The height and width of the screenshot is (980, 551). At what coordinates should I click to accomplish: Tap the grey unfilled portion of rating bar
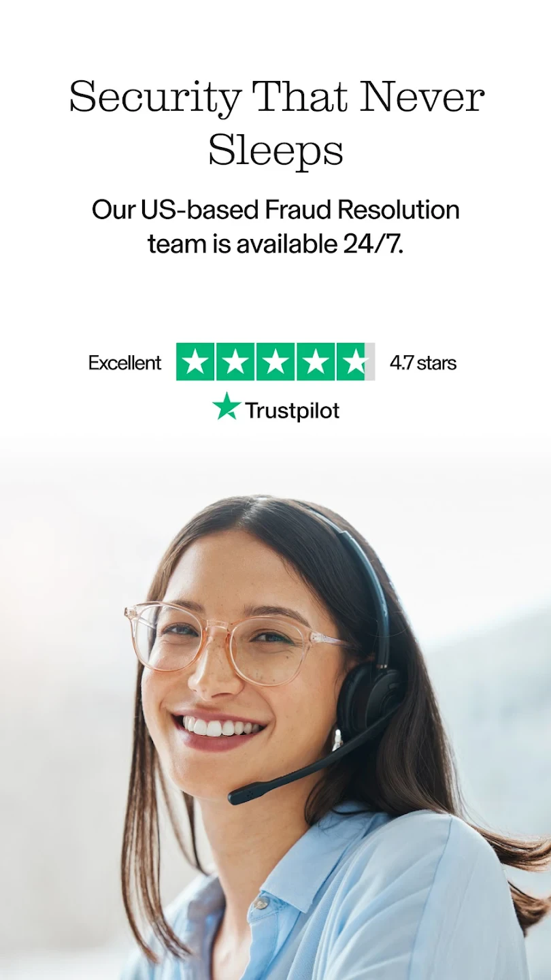pyautogui.click(x=369, y=361)
